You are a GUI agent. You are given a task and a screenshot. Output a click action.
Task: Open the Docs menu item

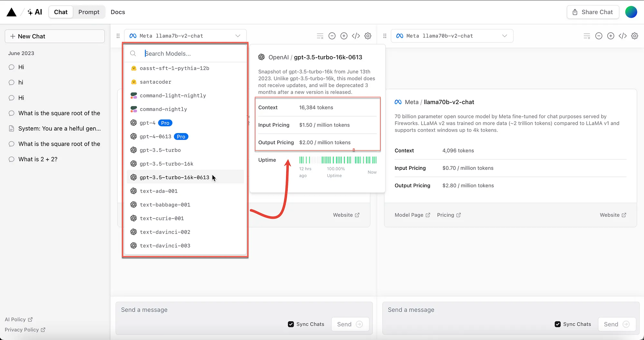pyautogui.click(x=118, y=12)
